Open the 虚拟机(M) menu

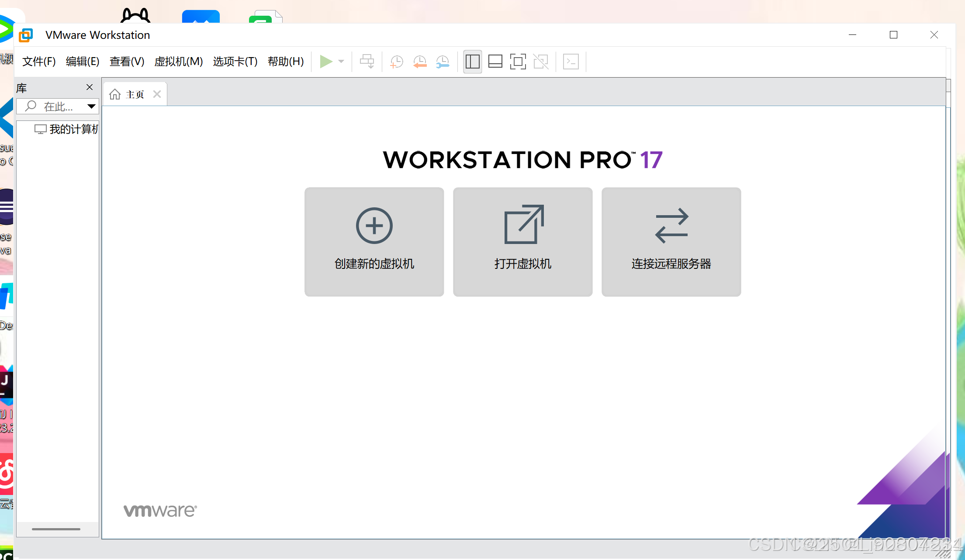178,62
